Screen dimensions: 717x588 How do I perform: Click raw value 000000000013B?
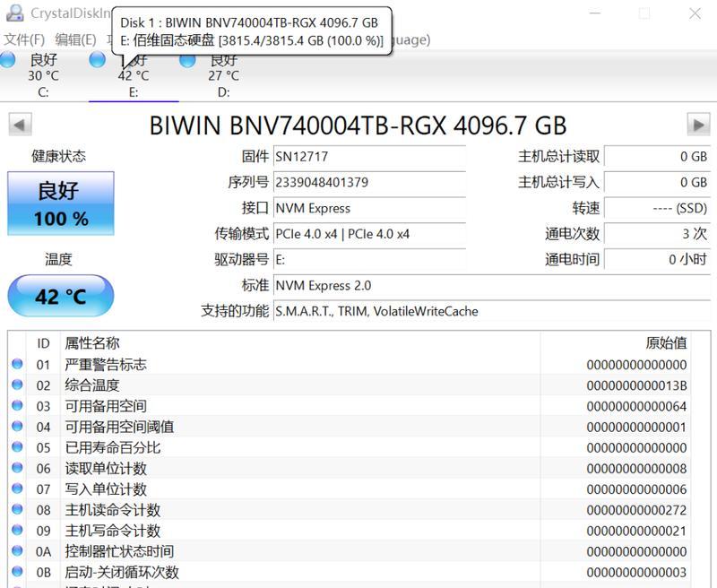(636, 385)
